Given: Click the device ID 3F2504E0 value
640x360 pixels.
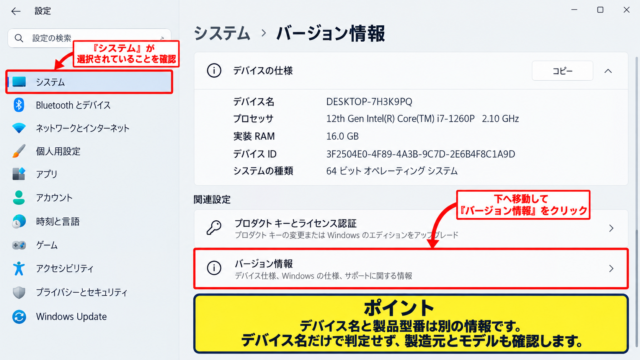Looking at the screenshot, I should (420, 154).
